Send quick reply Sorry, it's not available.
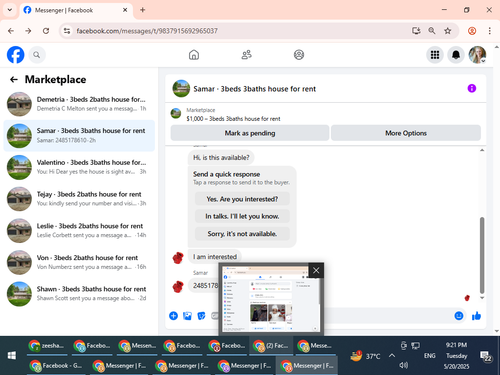The height and width of the screenshot is (375, 500). (242, 234)
